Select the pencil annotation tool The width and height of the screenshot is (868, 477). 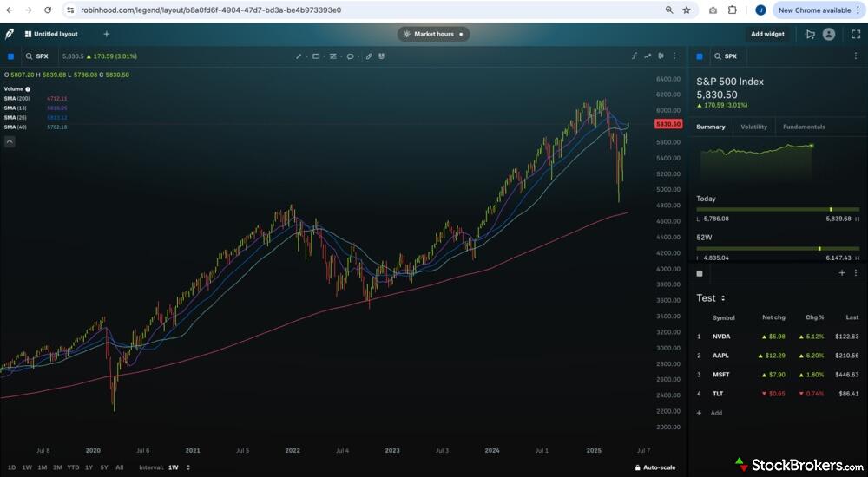pyautogui.click(x=369, y=56)
